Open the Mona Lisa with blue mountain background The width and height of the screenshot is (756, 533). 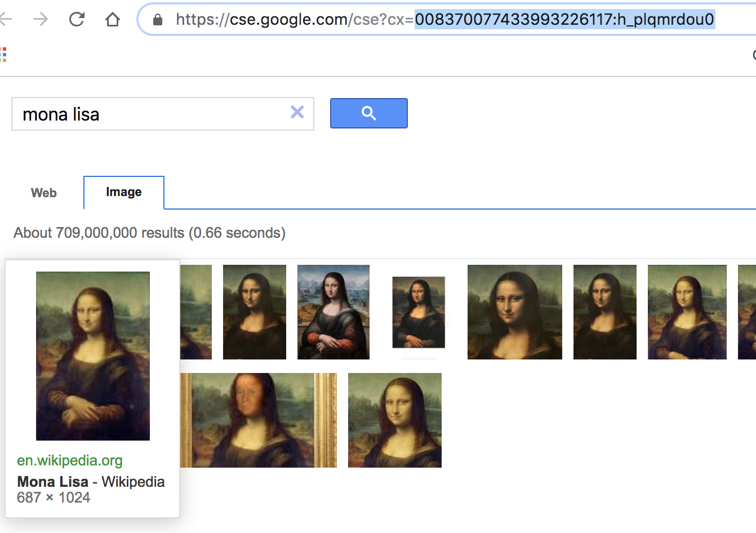click(333, 312)
